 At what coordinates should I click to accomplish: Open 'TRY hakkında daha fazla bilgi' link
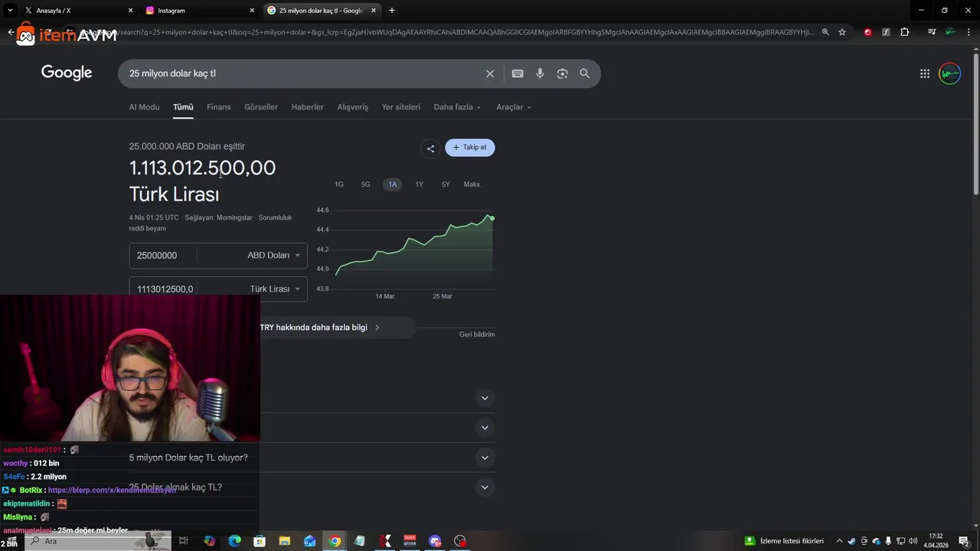click(319, 328)
